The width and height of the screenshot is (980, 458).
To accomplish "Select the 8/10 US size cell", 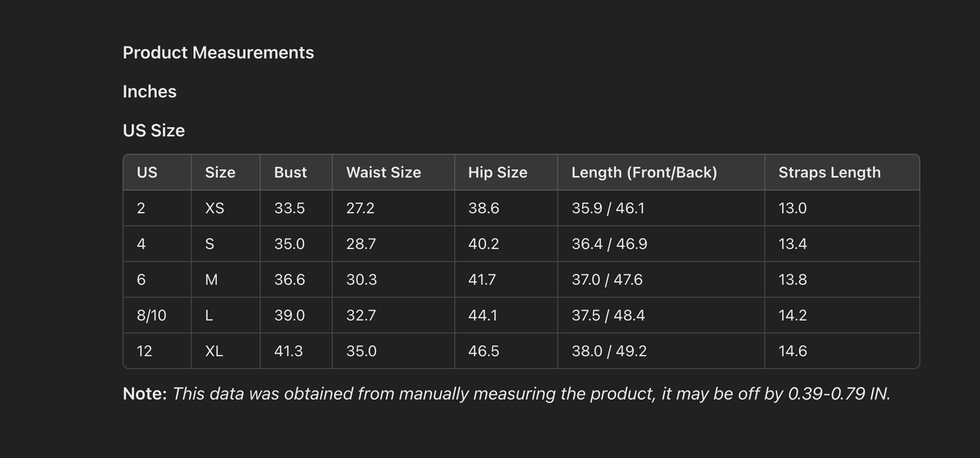I will coord(151,316).
